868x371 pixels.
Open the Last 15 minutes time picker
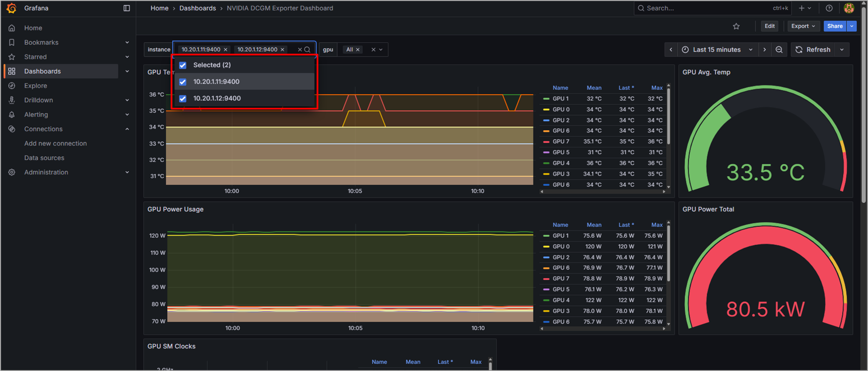pos(717,50)
